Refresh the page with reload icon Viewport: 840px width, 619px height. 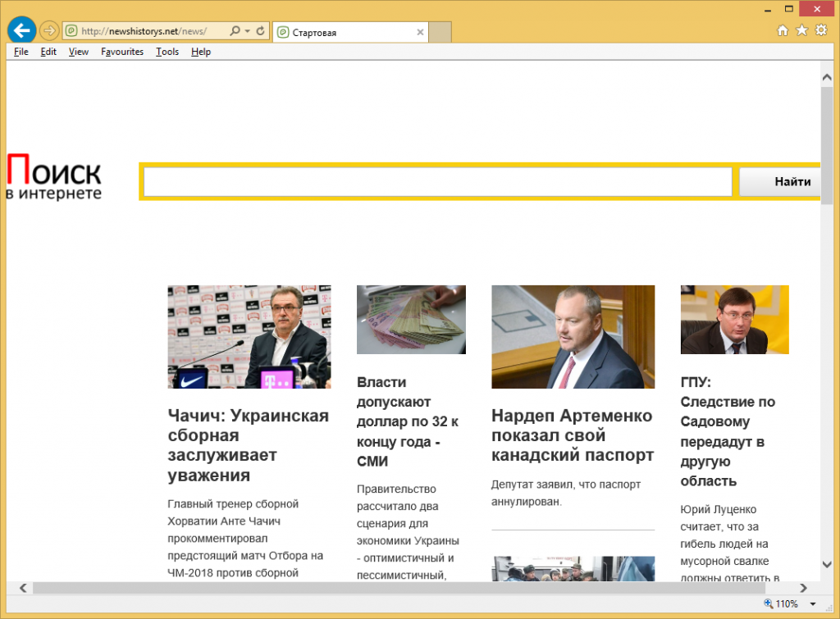tap(261, 31)
